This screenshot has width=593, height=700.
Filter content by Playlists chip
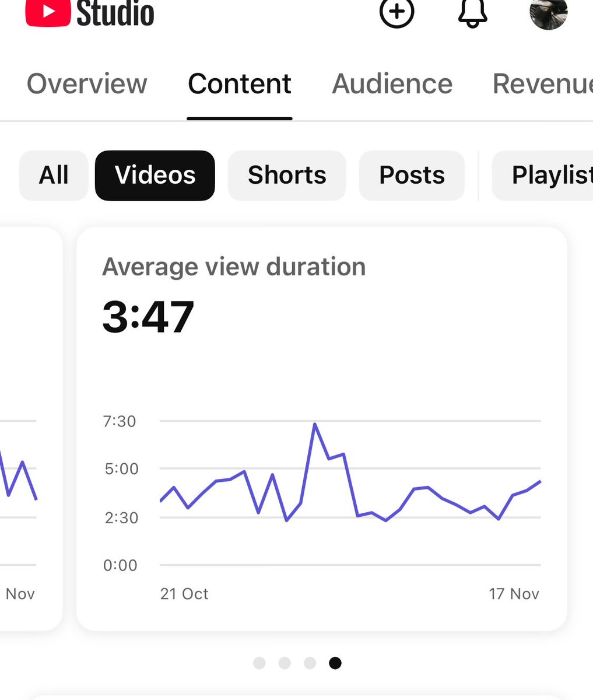543,175
